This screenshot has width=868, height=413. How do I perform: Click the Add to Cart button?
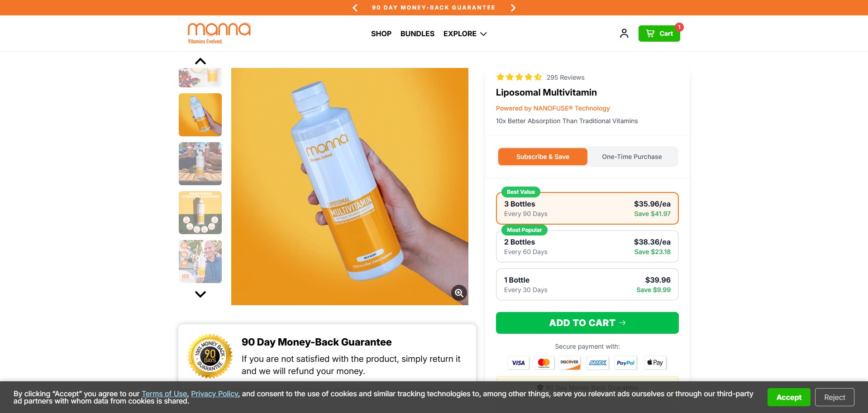point(587,323)
